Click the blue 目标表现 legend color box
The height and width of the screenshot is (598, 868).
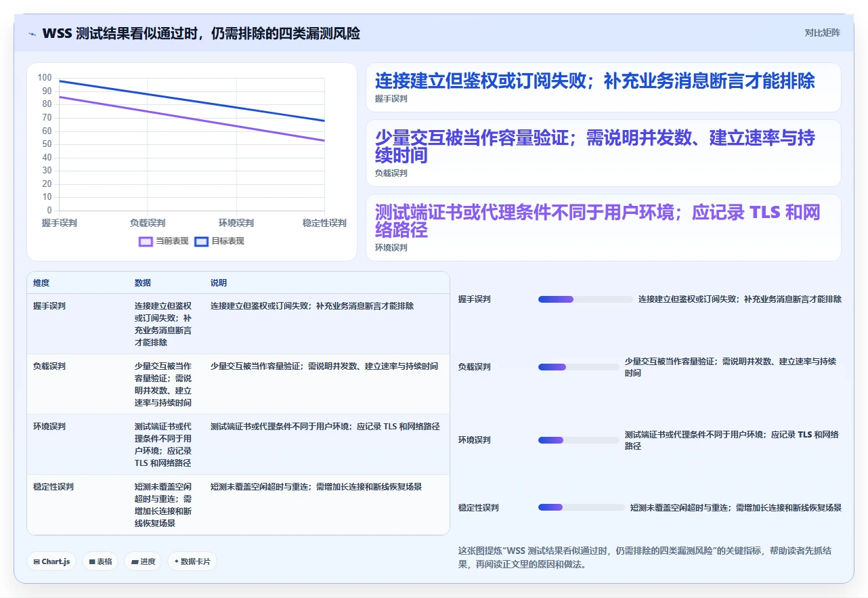(201, 241)
